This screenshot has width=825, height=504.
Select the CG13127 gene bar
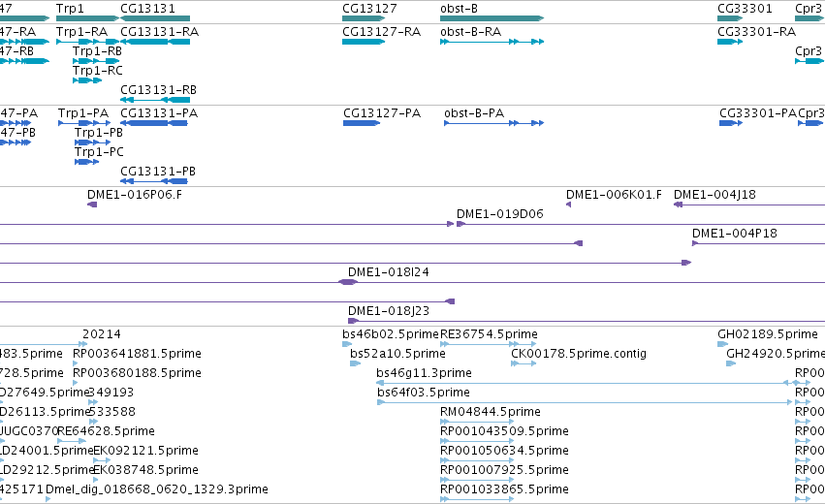click(364, 18)
